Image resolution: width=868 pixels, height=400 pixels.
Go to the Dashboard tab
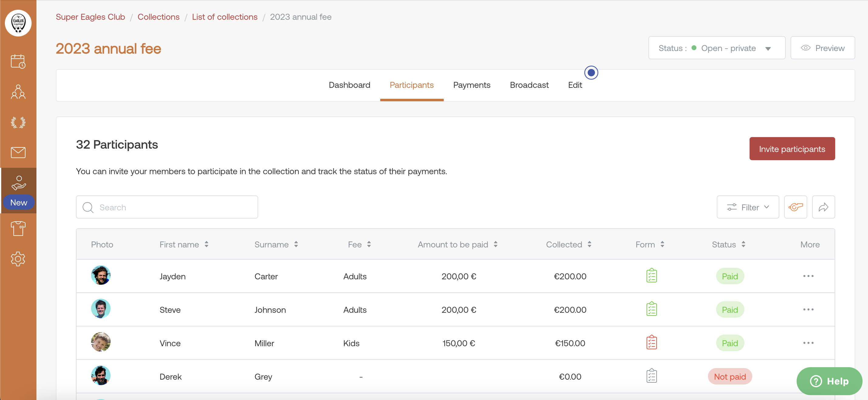click(x=349, y=85)
